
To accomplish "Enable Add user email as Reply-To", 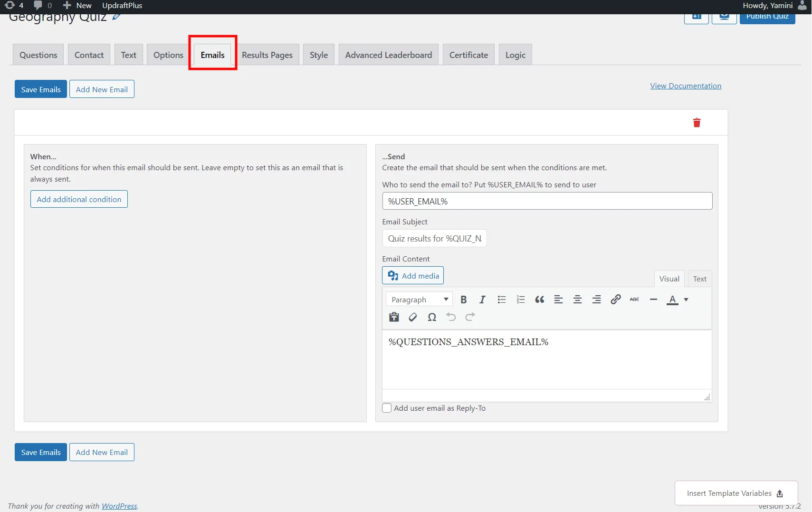I will pos(387,408).
